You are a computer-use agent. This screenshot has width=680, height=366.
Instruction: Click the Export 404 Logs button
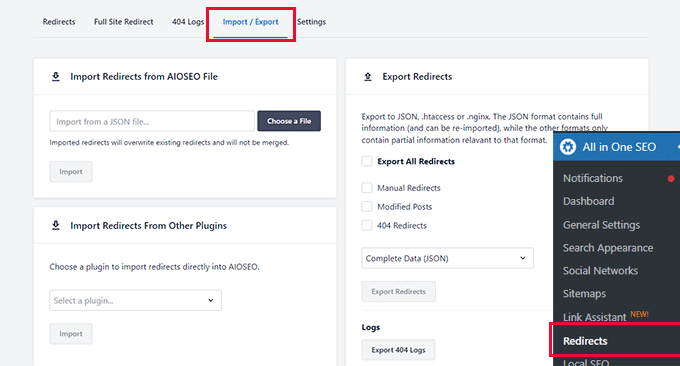399,350
